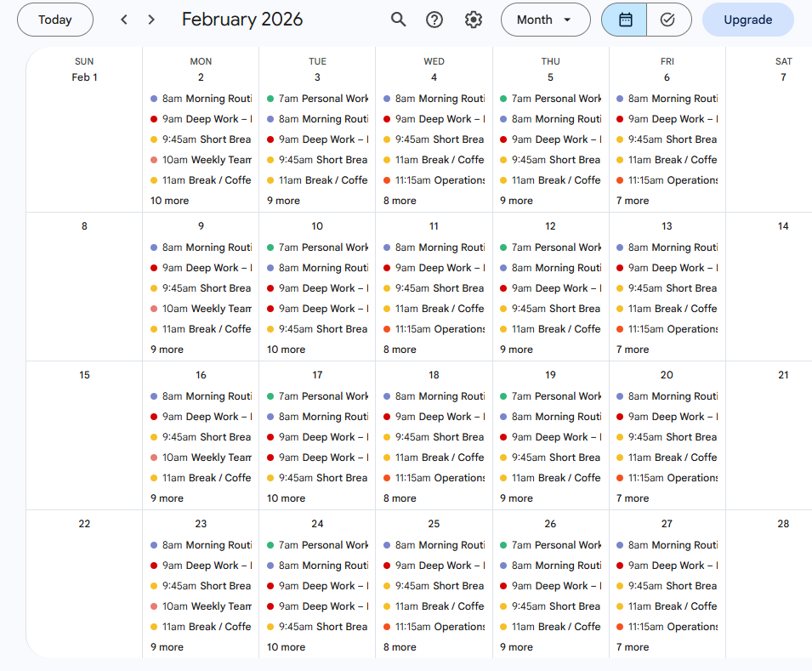Expand '8 more' events on February 18
This screenshot has width=812, height=671.
400,498
